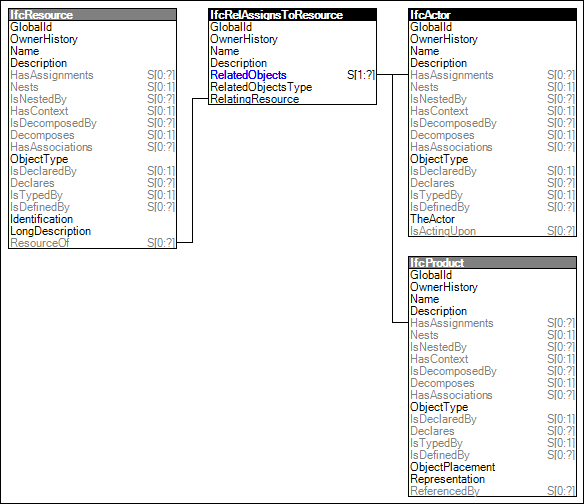Click OwnerHistory in the IfcActor box
584x504 pixels.
click(444, 39)
